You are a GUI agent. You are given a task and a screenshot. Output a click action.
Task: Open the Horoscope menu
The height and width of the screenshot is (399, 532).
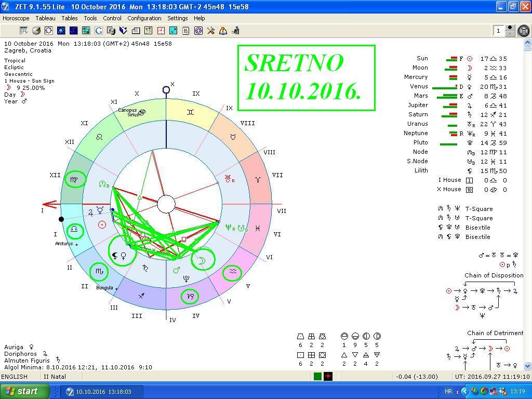point(16,18)
